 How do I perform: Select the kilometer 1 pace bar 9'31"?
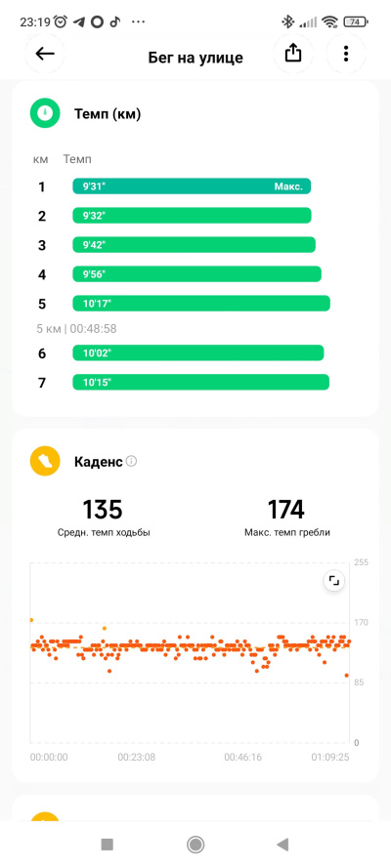pos(192,186)
